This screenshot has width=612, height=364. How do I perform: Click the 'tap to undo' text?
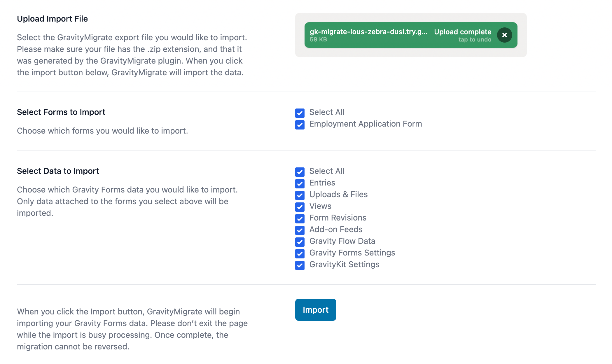pyautogui.click(x=474, y=40)
